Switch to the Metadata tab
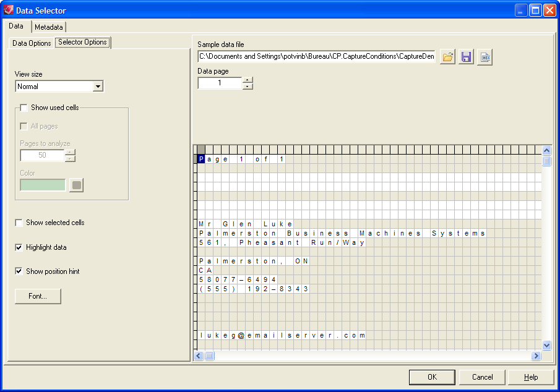Viewport: 560px width, 392px height. pos(49,27)
